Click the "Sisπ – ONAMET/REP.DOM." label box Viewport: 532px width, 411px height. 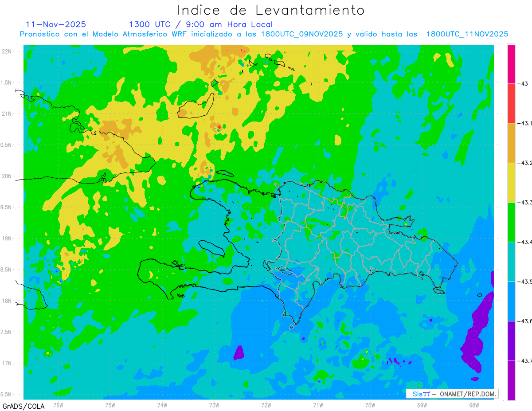pos(452,394)
